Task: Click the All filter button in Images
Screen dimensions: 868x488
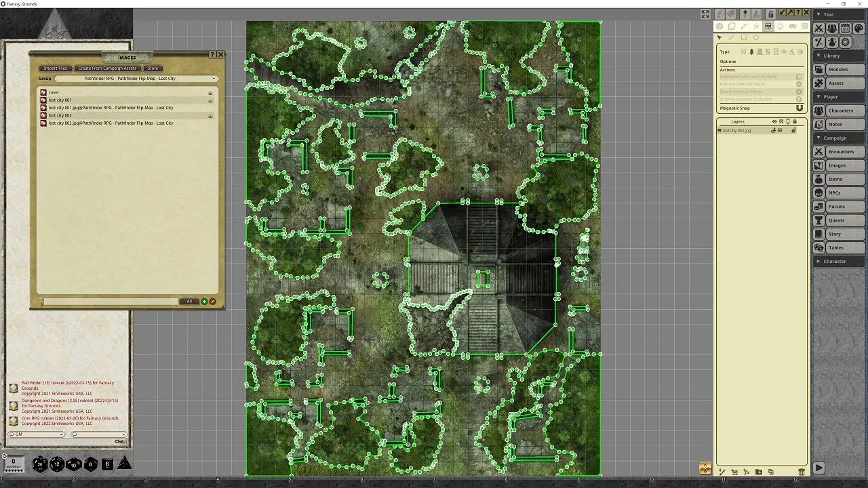Action: 189,302
